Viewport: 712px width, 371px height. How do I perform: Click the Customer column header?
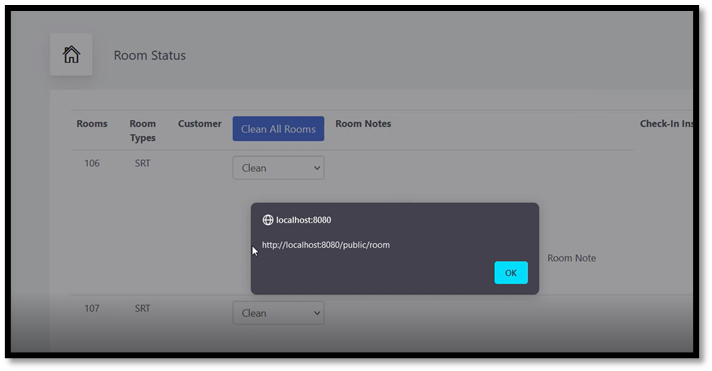pyautogui.click(x=200, y=124)
